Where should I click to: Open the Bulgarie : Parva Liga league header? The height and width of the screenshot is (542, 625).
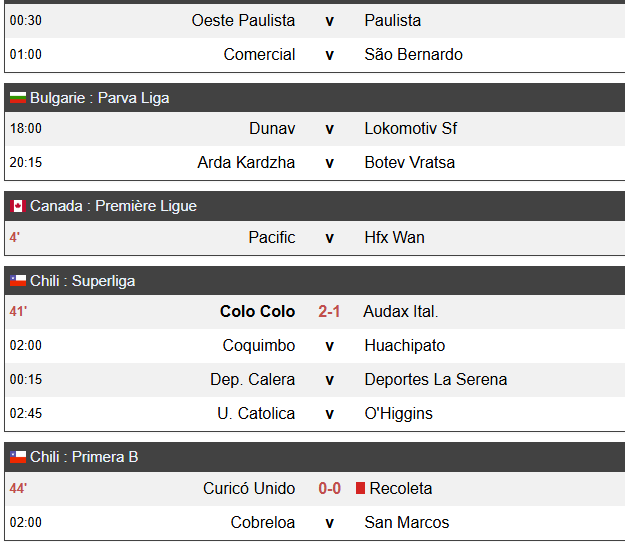tap(315, 98)
